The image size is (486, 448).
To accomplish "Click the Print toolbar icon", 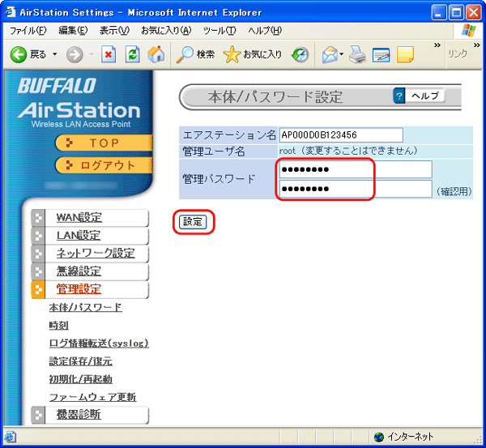I will [358, 54].
